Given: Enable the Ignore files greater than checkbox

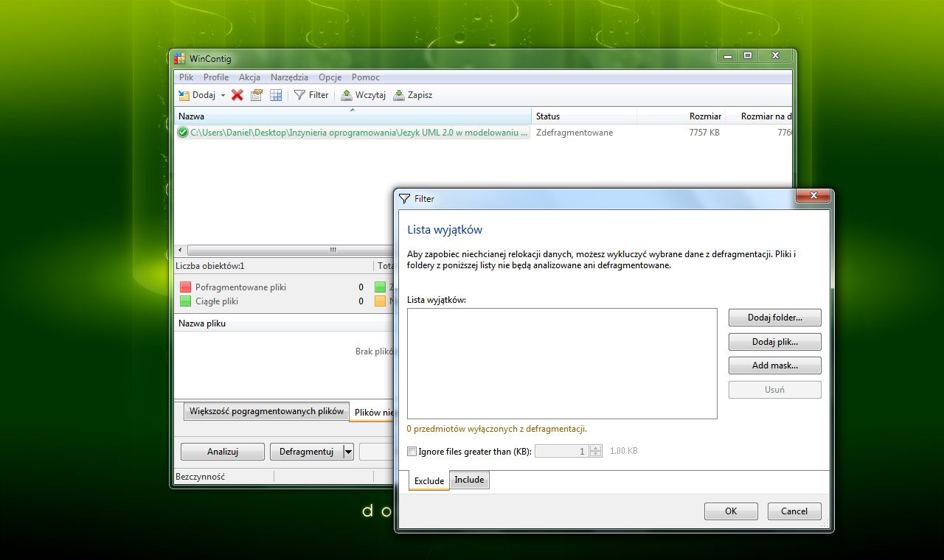Looking at the screenshot, I should coord(412,452).
